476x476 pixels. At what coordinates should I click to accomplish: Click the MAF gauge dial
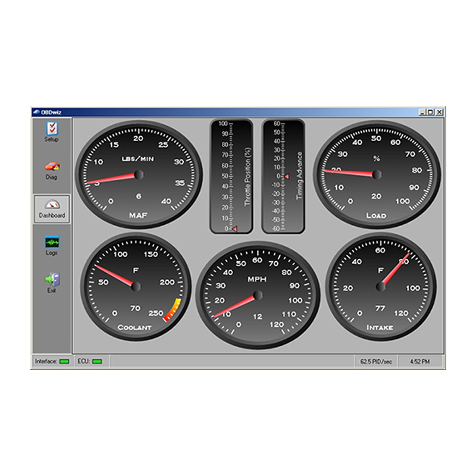click(139, 174)
